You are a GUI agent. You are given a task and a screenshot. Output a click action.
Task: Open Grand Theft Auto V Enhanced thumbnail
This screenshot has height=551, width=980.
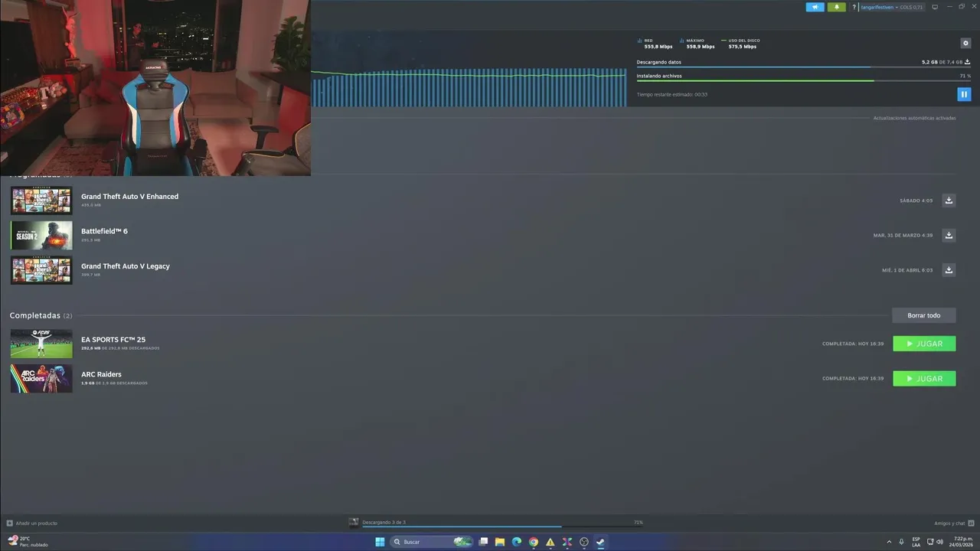pyautogui.click(x=41, y=201)
